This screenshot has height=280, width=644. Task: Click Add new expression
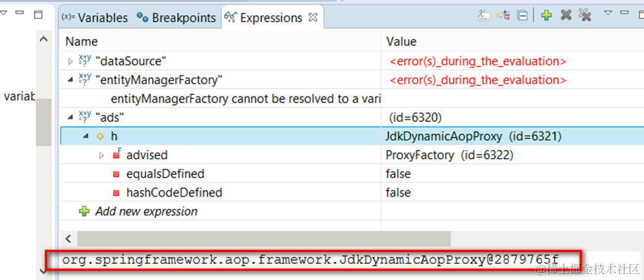point(146,211)
